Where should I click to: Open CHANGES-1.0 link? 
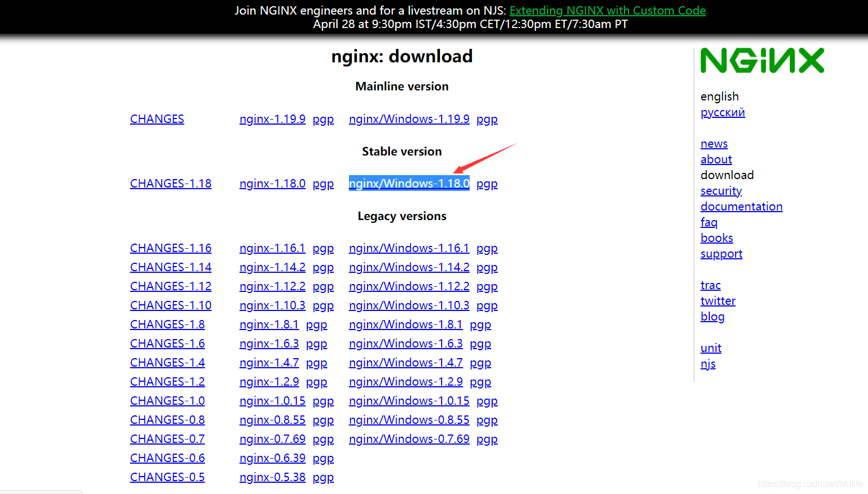167,401
